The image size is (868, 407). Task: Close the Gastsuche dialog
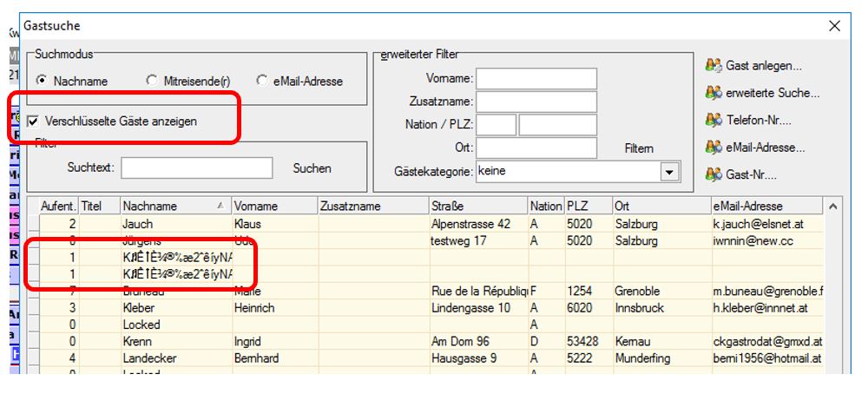click(834, 26)
